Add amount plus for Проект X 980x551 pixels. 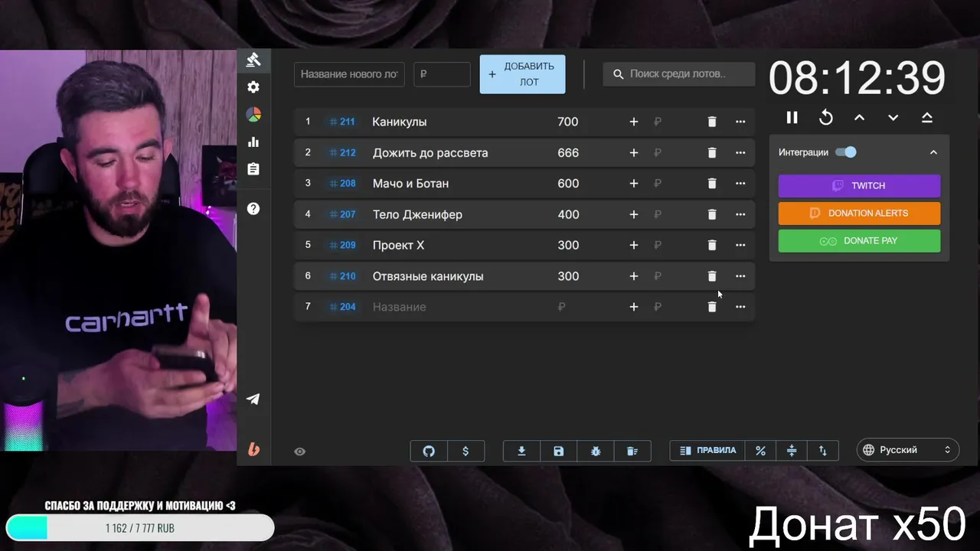[633, 246]
